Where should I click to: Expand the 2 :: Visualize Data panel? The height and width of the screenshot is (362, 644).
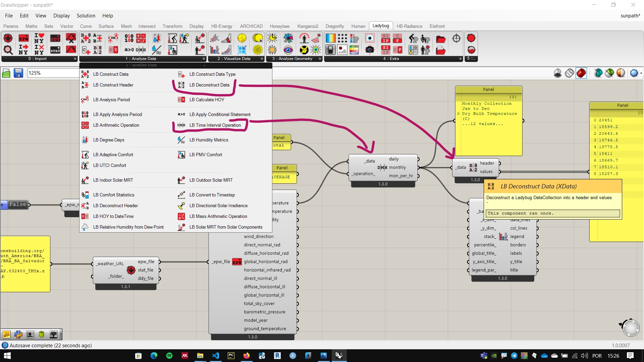click(262, 59)
